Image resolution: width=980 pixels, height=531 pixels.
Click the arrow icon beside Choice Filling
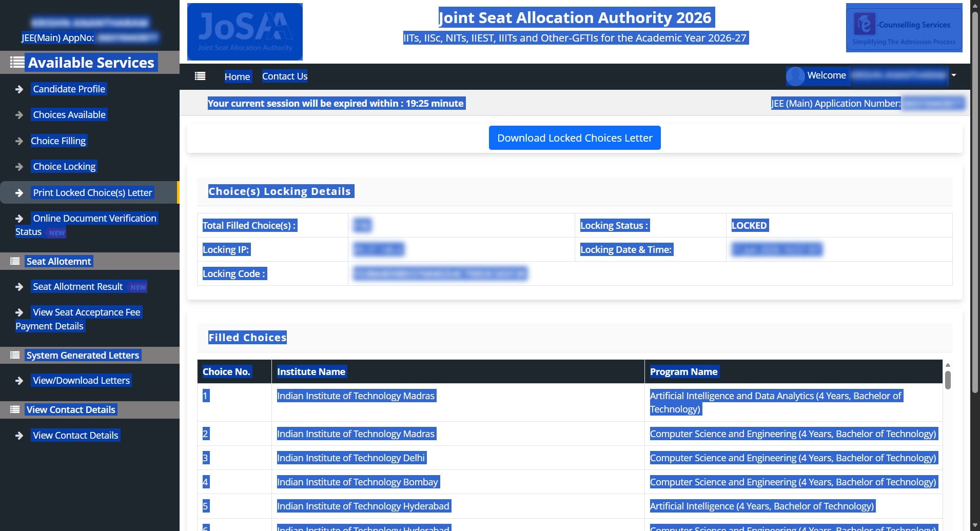(x=19, y=141)
